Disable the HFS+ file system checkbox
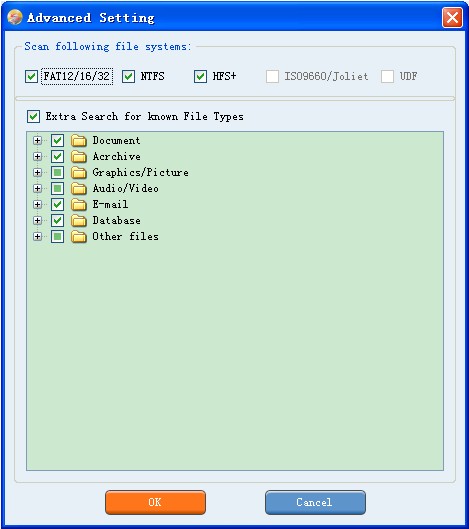Screen dimensions: 469x529 tap(200, 77)
